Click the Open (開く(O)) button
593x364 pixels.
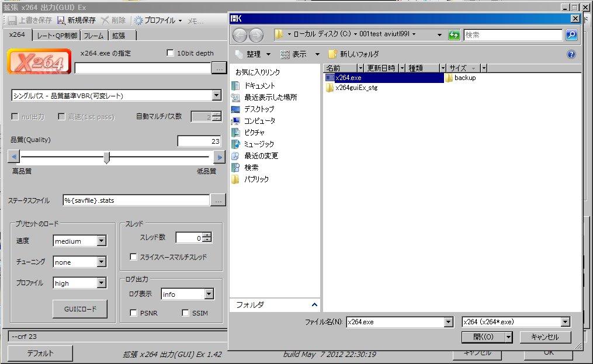pyautogui.click(x=483, y=337)
